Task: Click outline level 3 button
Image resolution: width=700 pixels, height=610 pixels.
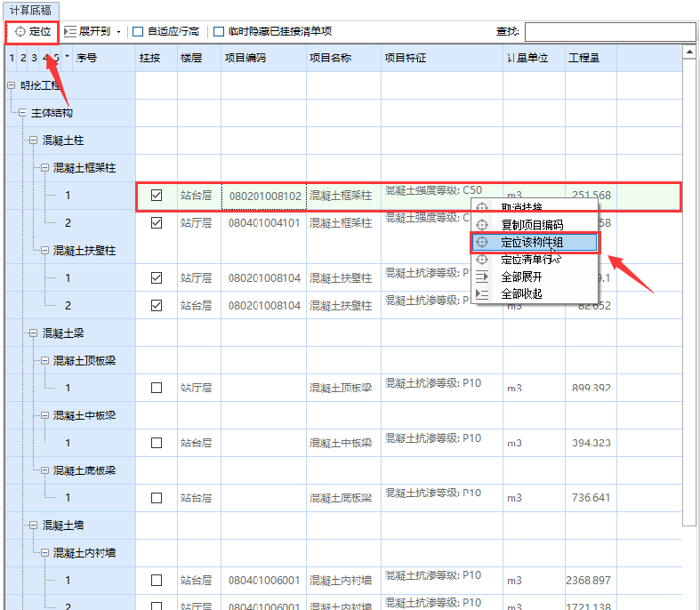Action: [x=34, y=58]
